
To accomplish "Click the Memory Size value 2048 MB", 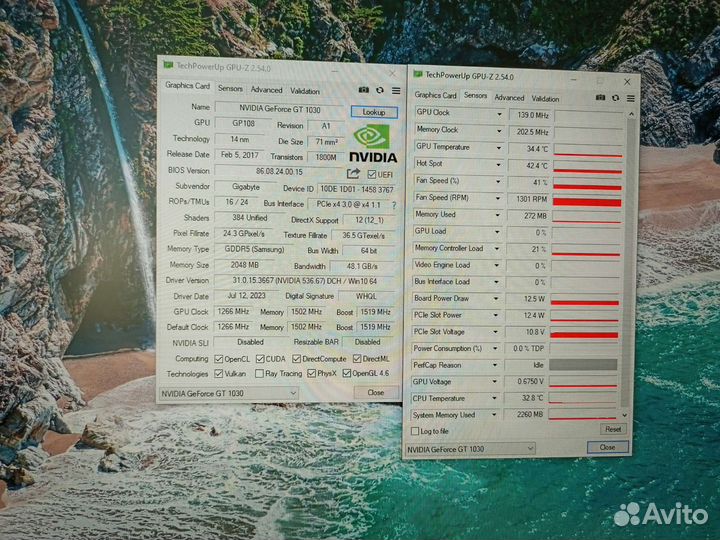I will pyautogui.click(x=245, y=265).
